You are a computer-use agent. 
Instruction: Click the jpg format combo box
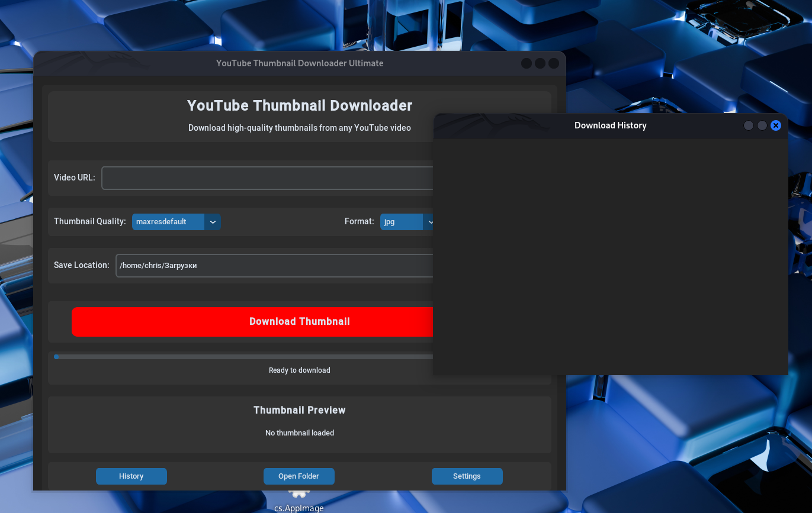402,222
